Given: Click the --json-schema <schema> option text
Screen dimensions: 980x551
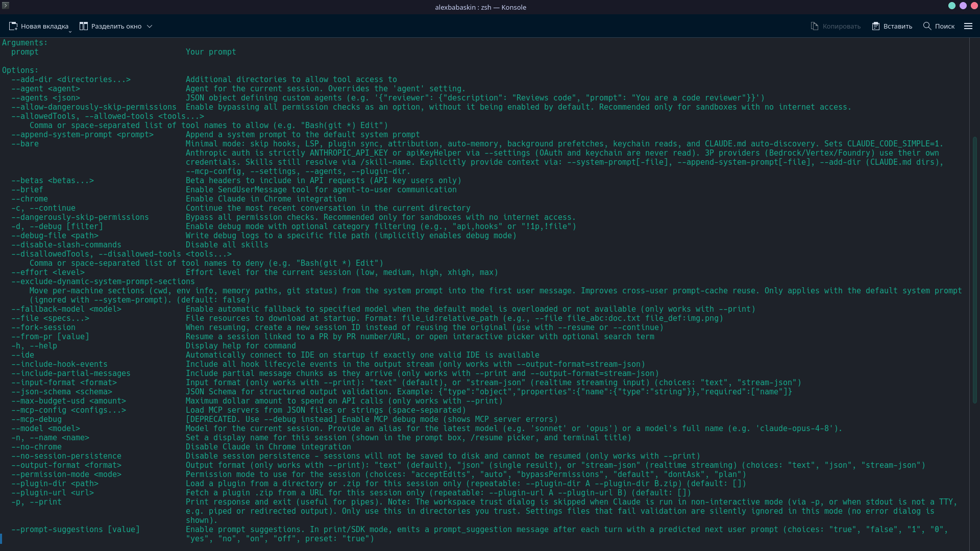Looking at the screenshot, I should point(62,392).
